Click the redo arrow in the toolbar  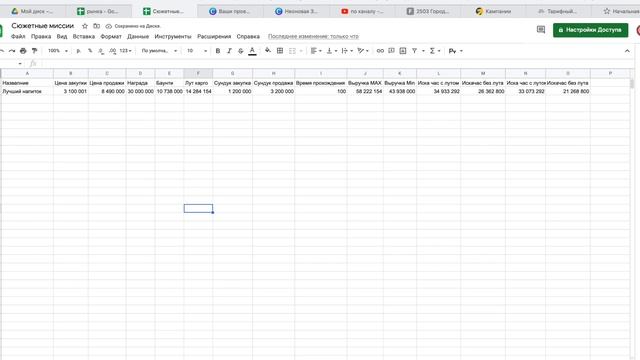[x=12, y=51]
